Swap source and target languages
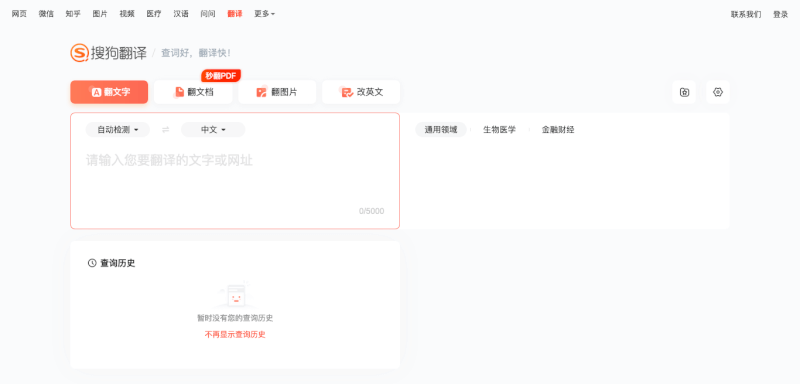800x384 pixels. pyautogui.click(x=165, y=130)
